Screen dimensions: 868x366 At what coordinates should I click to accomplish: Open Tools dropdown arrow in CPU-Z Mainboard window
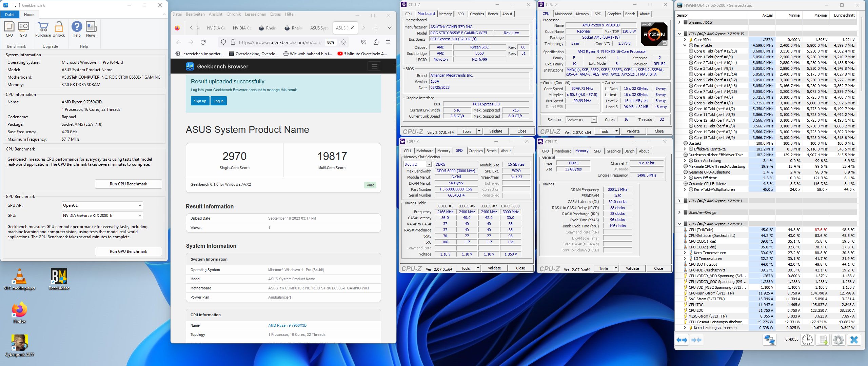coord(479,131)
